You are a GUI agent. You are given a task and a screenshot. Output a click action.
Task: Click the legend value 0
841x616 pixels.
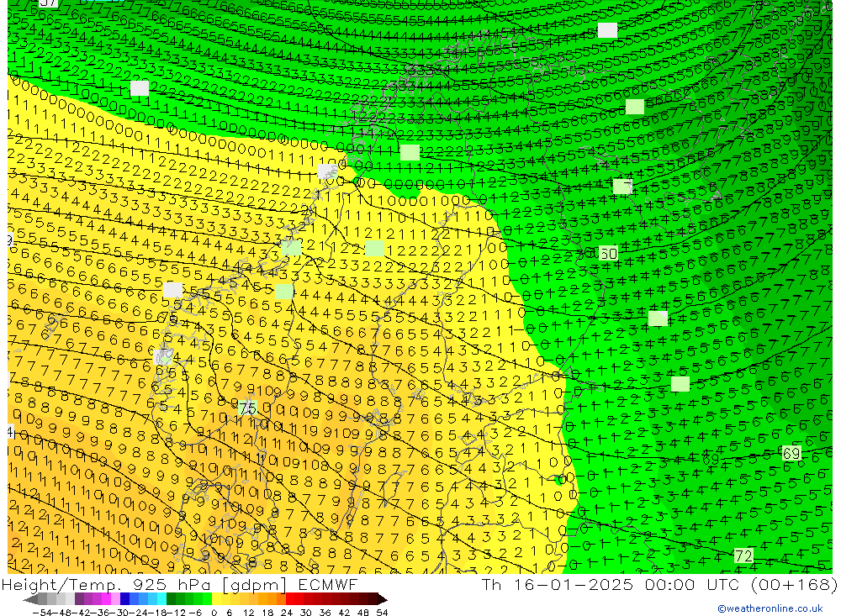point(214,613)
